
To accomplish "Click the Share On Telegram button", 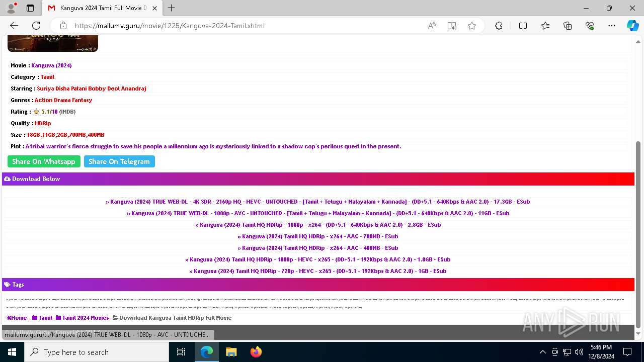I will click(x=119, y=161).
